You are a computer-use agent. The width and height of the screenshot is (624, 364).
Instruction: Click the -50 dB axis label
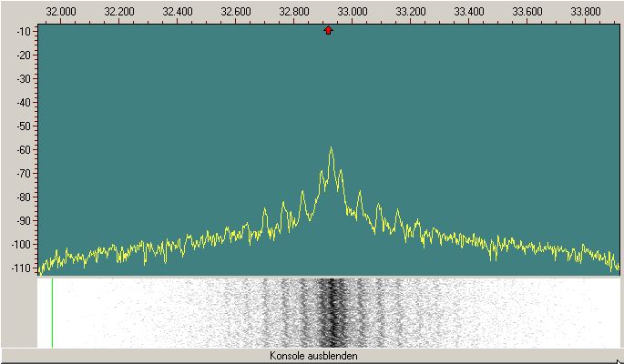24,126
